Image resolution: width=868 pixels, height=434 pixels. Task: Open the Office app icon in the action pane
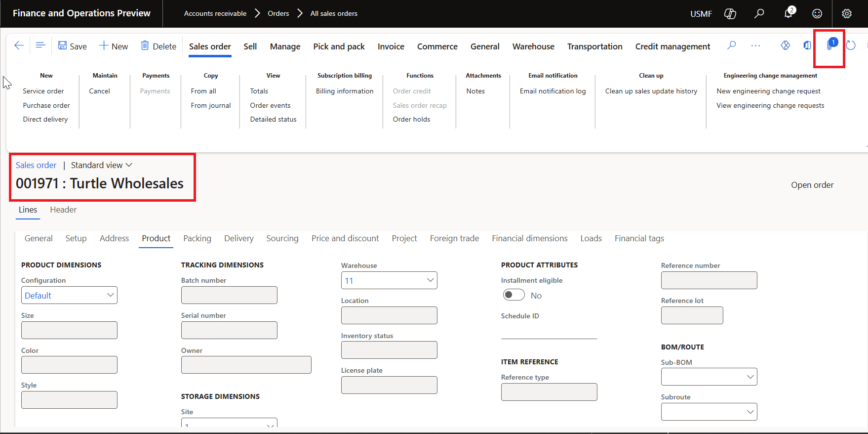click(x=807, y=45)
